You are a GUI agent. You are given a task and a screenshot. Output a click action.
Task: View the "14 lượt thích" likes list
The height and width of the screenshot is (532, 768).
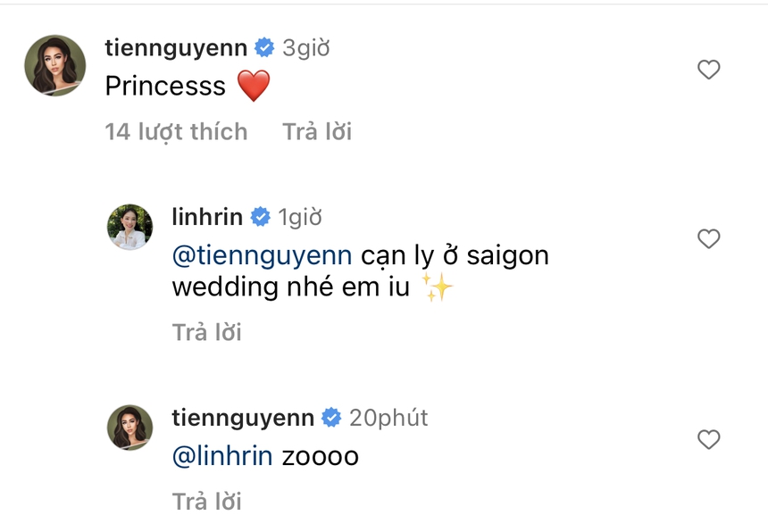176,132
